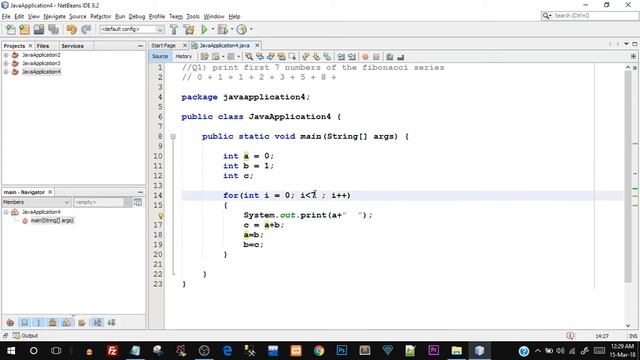The width and height of the screenshot is (640, 360).
Task: Click the Open Project toolbar icon
Action: 39,29
